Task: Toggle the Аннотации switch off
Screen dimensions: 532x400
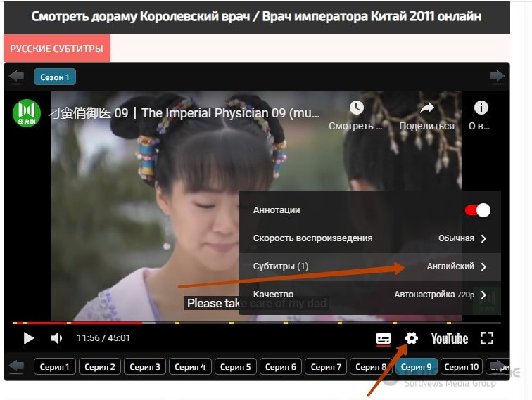Action: 477,210
